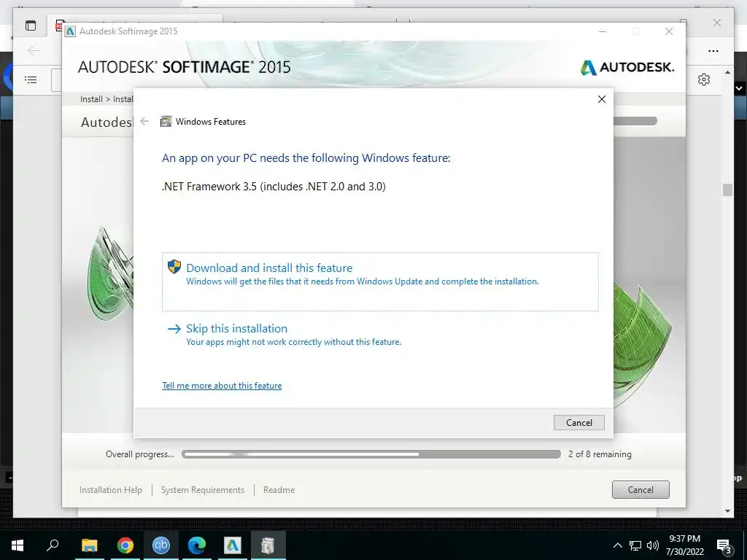The width and height of the screenshot is (747, 560).
Task: Download and install this feature
Action: [379, 281]
